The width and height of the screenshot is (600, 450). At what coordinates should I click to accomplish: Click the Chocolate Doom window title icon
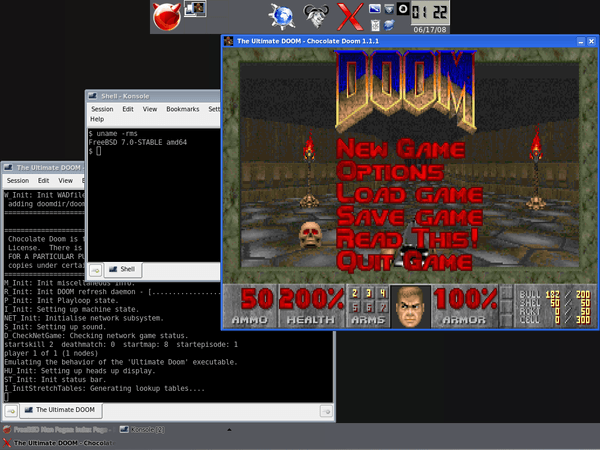[229, 41]
